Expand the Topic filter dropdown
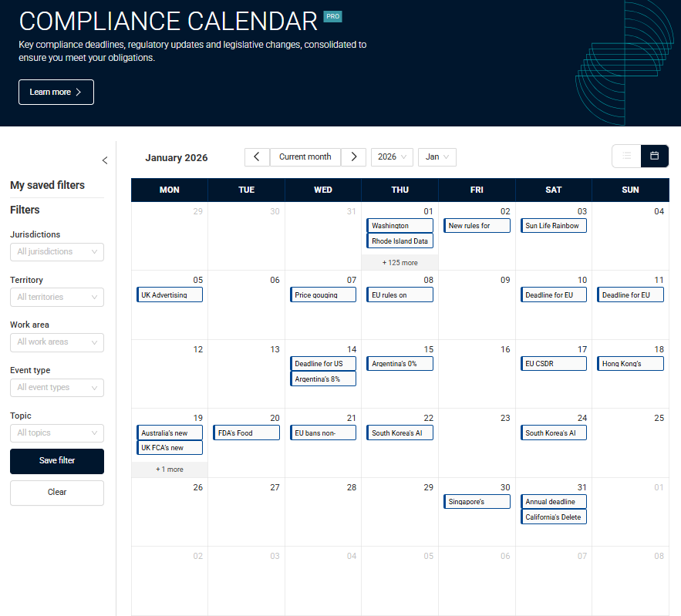 tap(57, 433)
